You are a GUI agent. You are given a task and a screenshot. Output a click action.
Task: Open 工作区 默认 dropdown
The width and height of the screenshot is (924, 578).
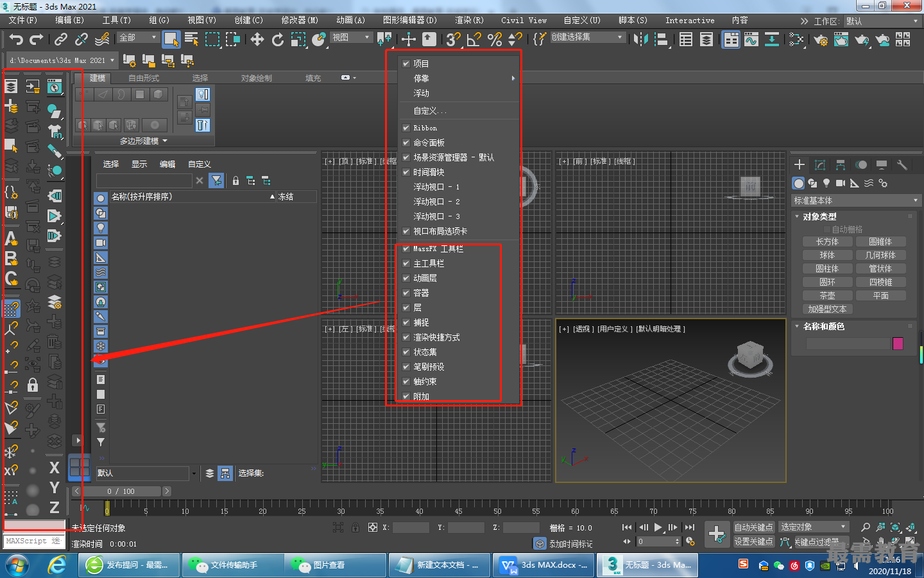(x=882, y=21)
